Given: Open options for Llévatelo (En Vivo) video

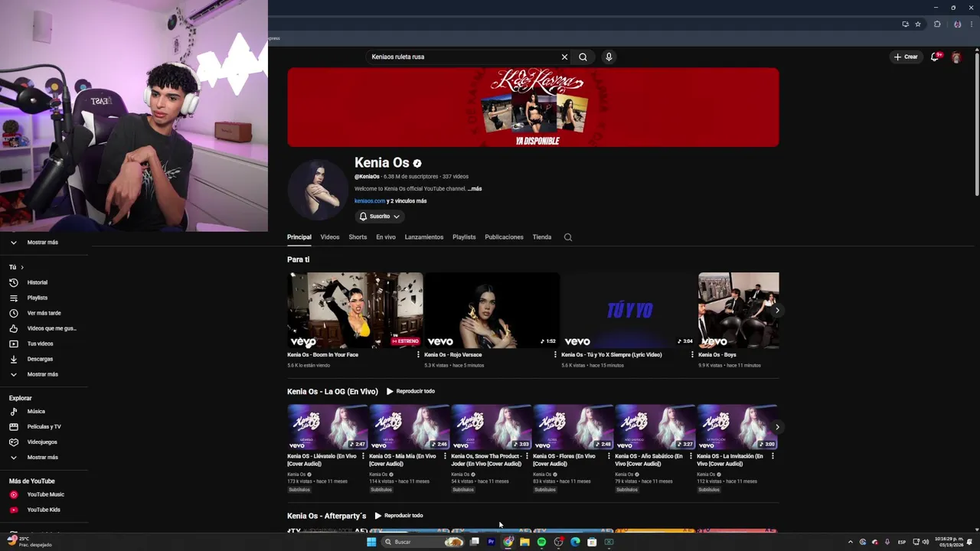Looking at the screenshot, I should point(363,456).
